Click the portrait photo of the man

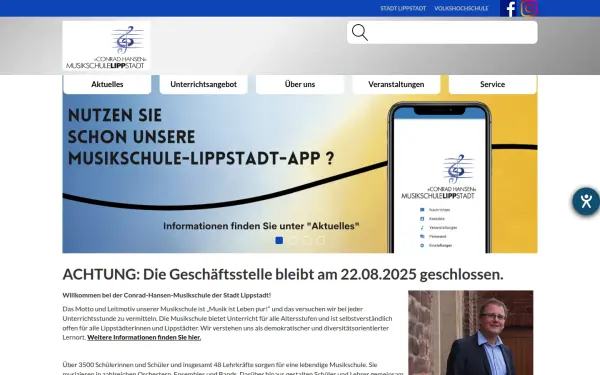click(471, 333)
